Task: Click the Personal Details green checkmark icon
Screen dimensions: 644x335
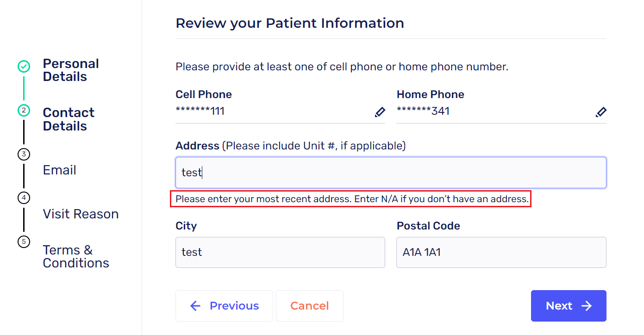Action: pos(24,67)
